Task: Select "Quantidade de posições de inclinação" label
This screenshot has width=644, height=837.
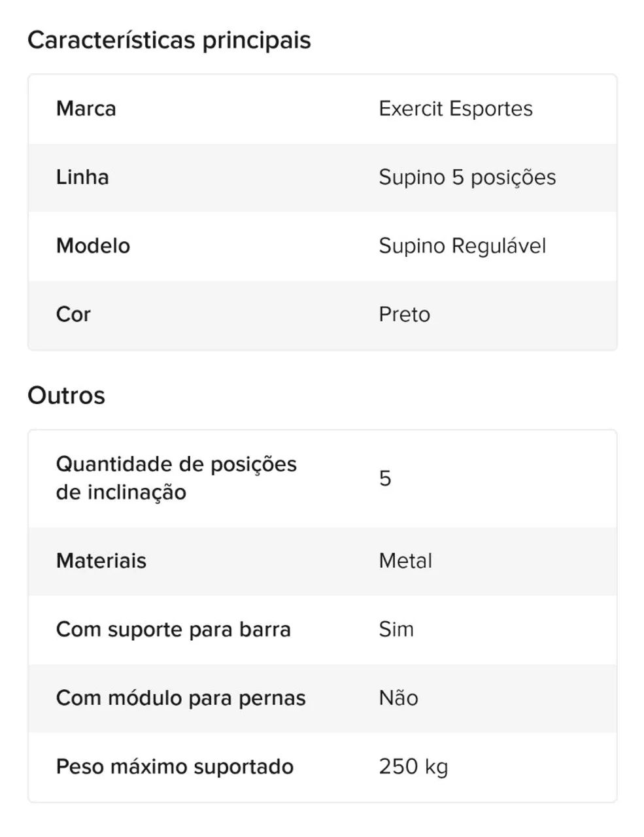Action: (177, 478)
